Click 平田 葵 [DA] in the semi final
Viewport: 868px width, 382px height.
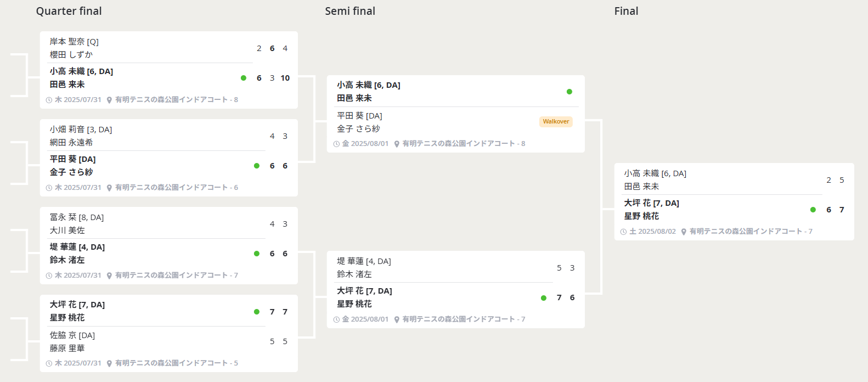pyautogui.click(x=359, y=116)
